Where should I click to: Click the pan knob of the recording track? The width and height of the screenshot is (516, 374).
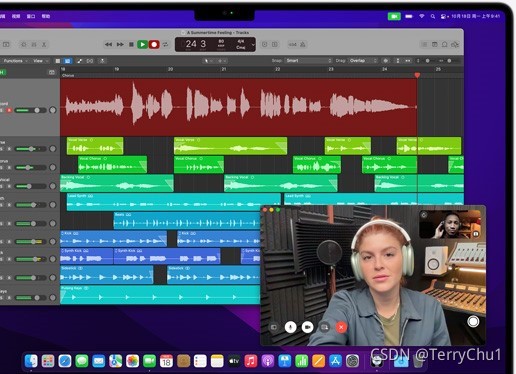(x=53, y=110)
